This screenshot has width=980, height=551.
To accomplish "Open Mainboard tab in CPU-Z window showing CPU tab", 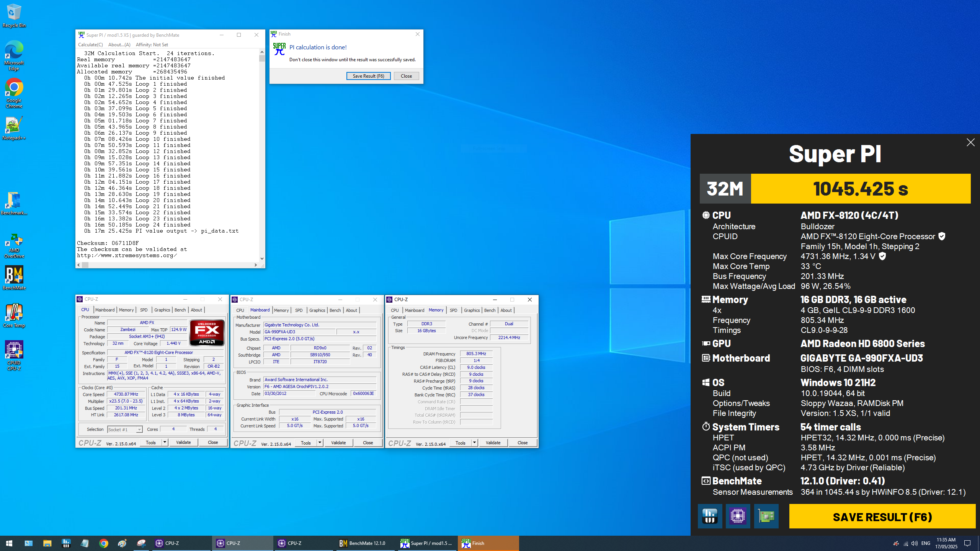I will pyautogui.click(x=105, y=310).
